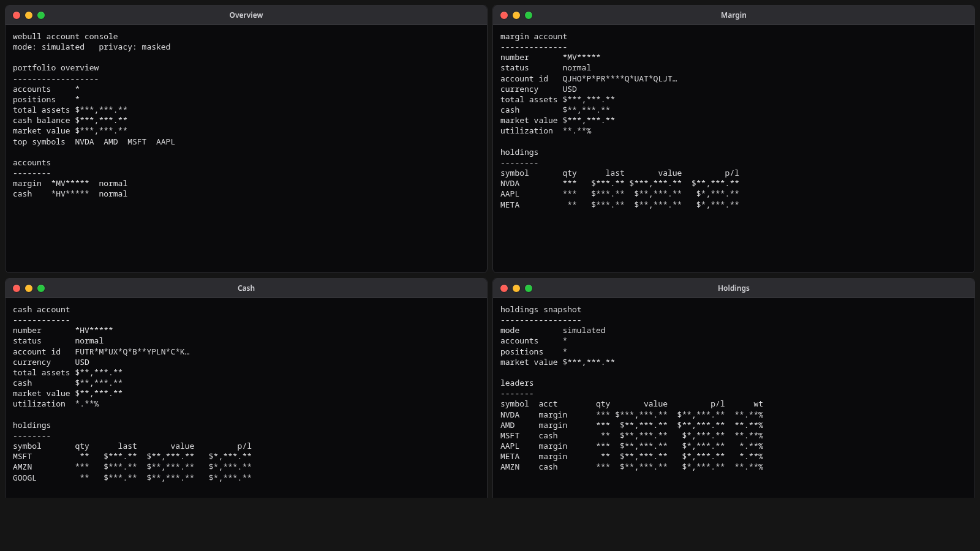This screenshot has height=551, width=980.
Task: Click the Holdings window title
Action: point(734,288)
